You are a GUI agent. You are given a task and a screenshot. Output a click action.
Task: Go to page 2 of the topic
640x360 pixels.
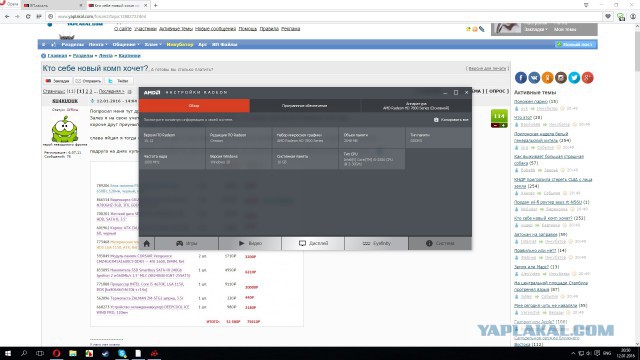click(x=87, y=91)
